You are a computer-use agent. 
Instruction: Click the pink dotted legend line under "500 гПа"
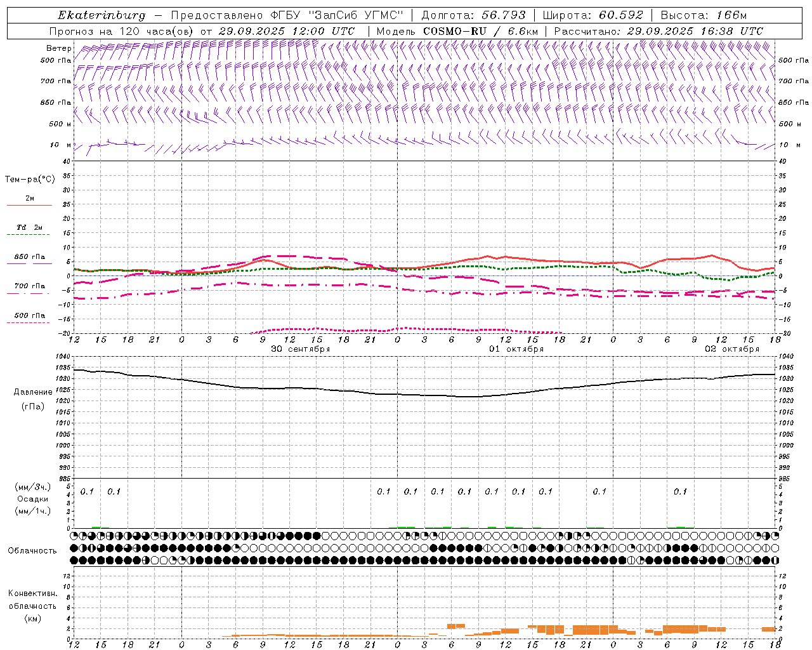[x=29, y=322]
